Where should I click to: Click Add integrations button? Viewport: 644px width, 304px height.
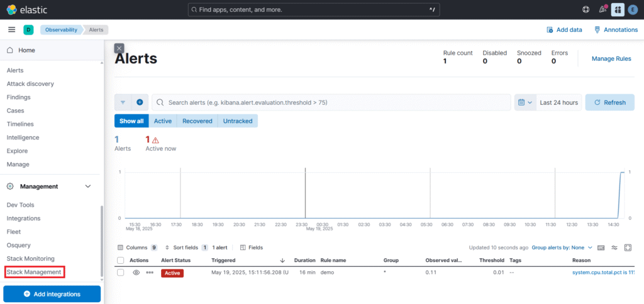tap(52, 294)
